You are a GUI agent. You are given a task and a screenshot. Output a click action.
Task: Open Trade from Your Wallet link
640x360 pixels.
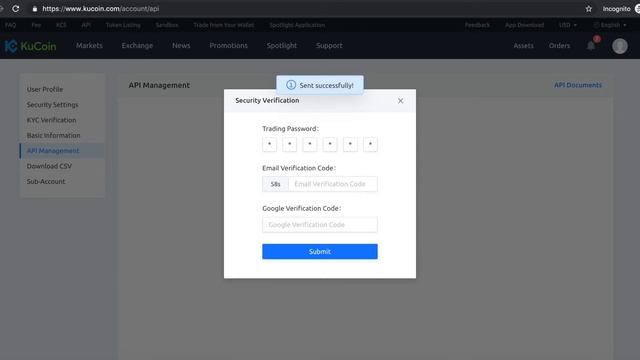pos(224,25)
